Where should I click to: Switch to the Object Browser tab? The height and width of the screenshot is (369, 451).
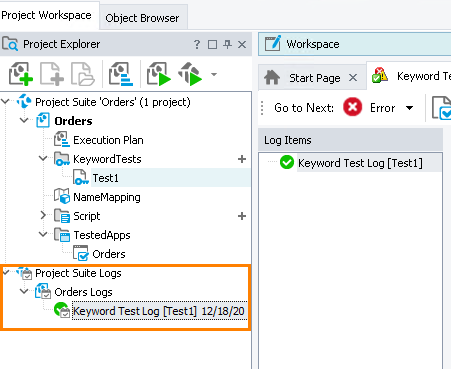click(142, 18)
